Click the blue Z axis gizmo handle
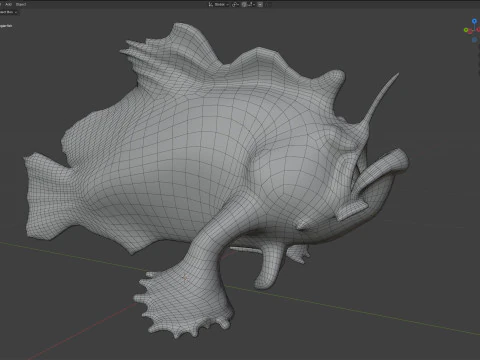480x360 pixels. pyautogui.click(x=474, y=21)
